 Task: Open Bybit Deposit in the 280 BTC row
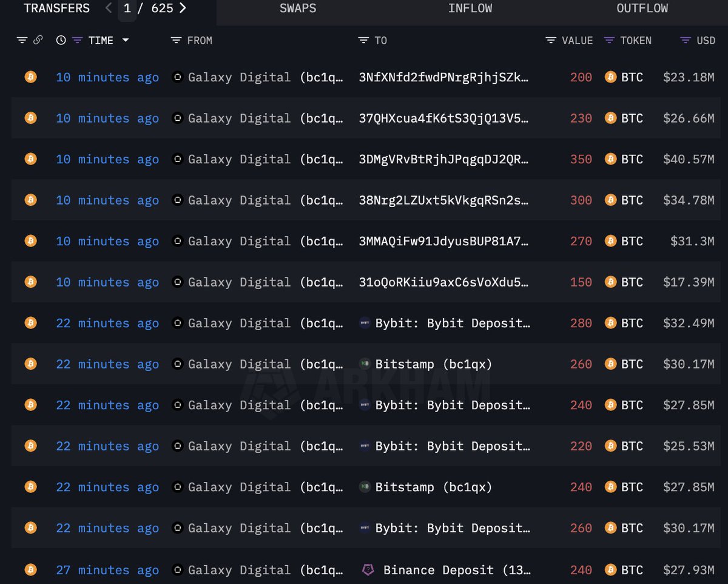point(453,323)
